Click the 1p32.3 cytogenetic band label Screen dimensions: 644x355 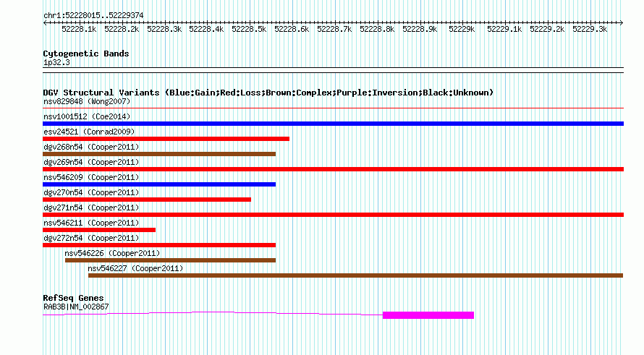click(56, 62)
